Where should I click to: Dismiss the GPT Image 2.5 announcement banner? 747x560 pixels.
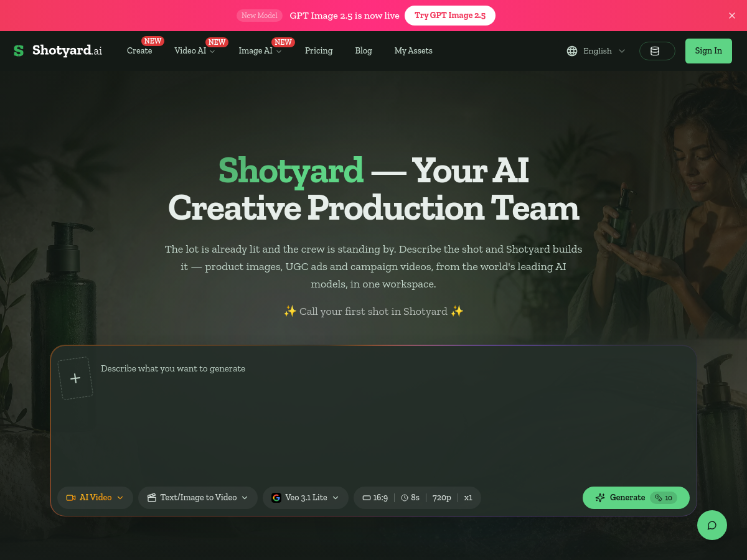tap(732, 16)
